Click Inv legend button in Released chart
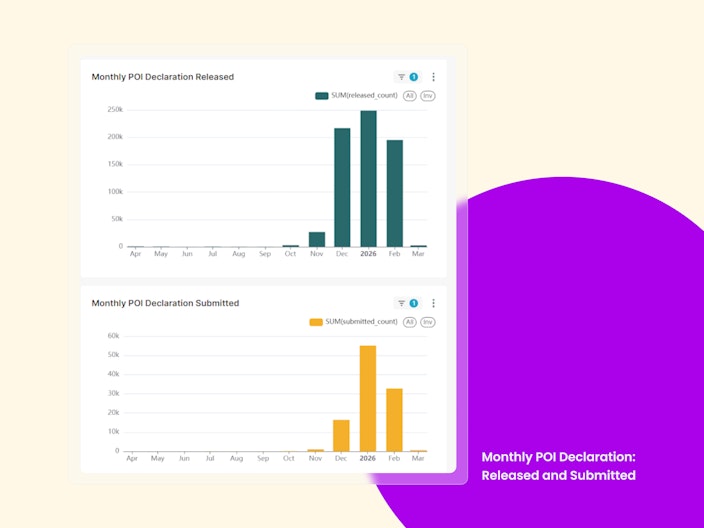The height and width of the screenshot is (528, 704). click(x=428, y=96)
